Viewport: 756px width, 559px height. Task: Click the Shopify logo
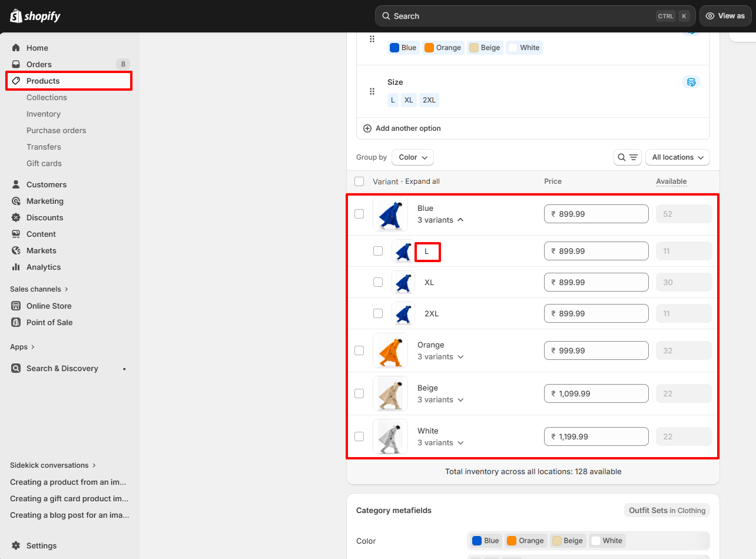[x=35, y=16]
